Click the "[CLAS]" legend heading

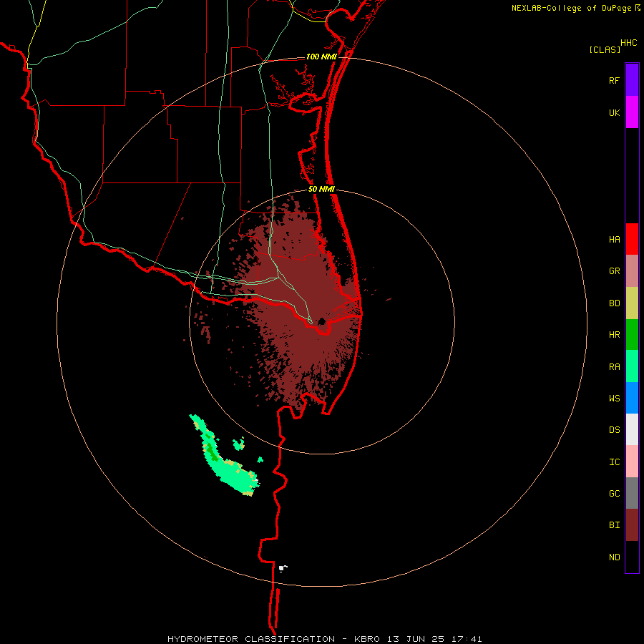click(x=605, y=49)
